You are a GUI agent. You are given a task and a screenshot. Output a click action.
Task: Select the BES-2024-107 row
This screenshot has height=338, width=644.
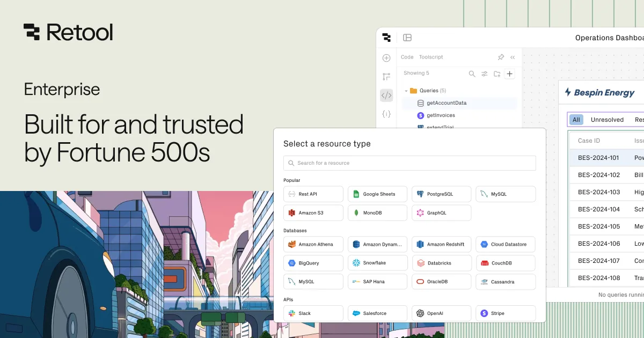pyautogui.click(x=606, y=261)
